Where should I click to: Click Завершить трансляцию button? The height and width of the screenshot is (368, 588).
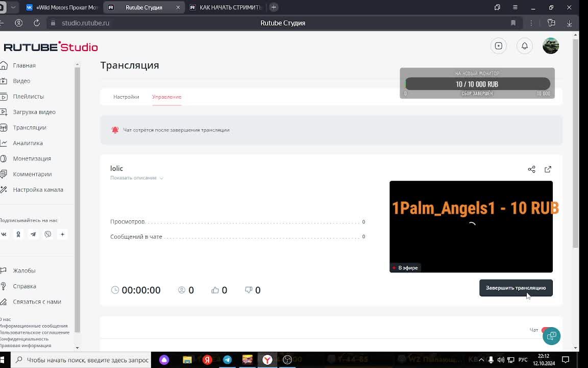516,288
